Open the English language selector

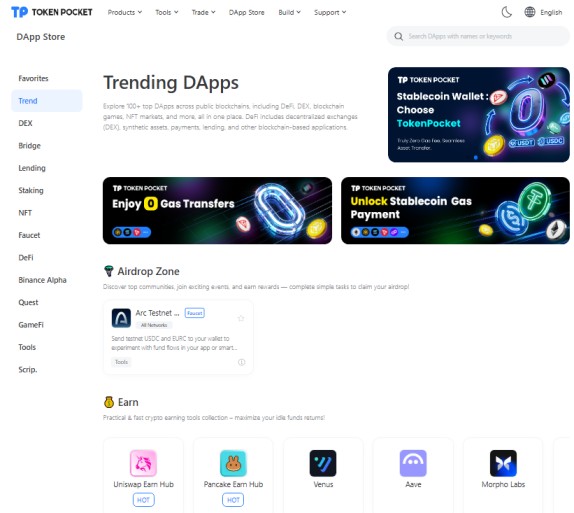pos(551,12)
